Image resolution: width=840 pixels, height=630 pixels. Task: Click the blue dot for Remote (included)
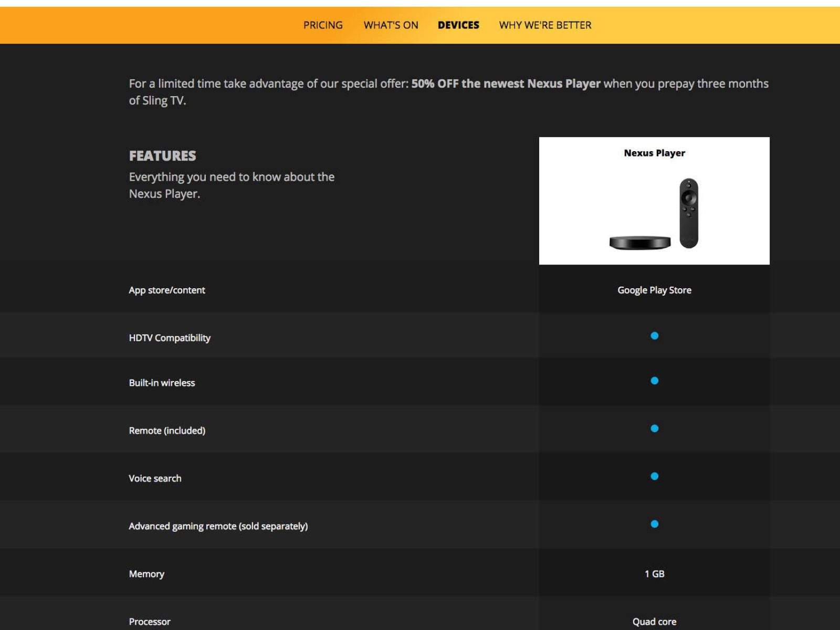654,428
